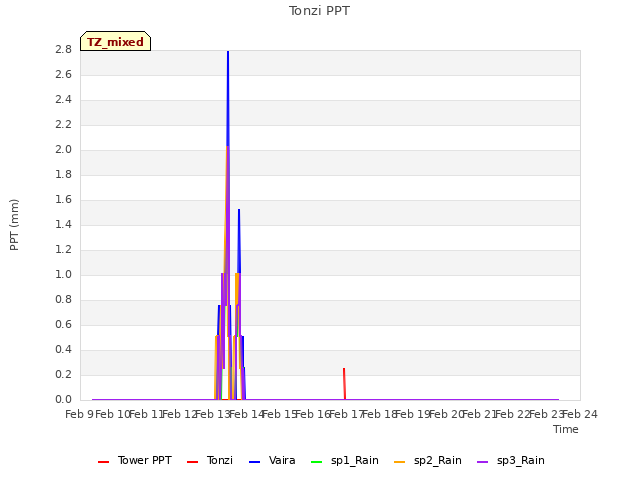Click the blue Vaira legend color marker
The image size is (640, 480).
point(254,462)
